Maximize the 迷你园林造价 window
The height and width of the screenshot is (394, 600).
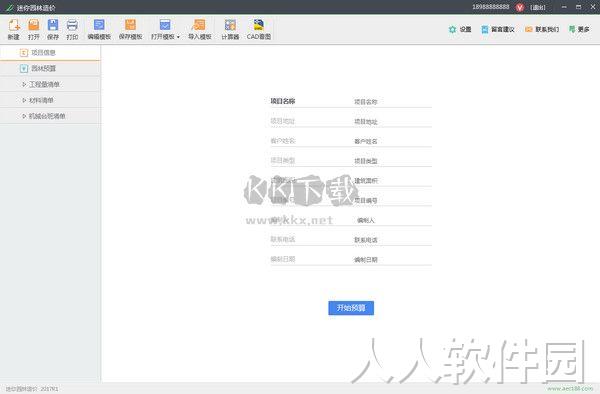578,7
